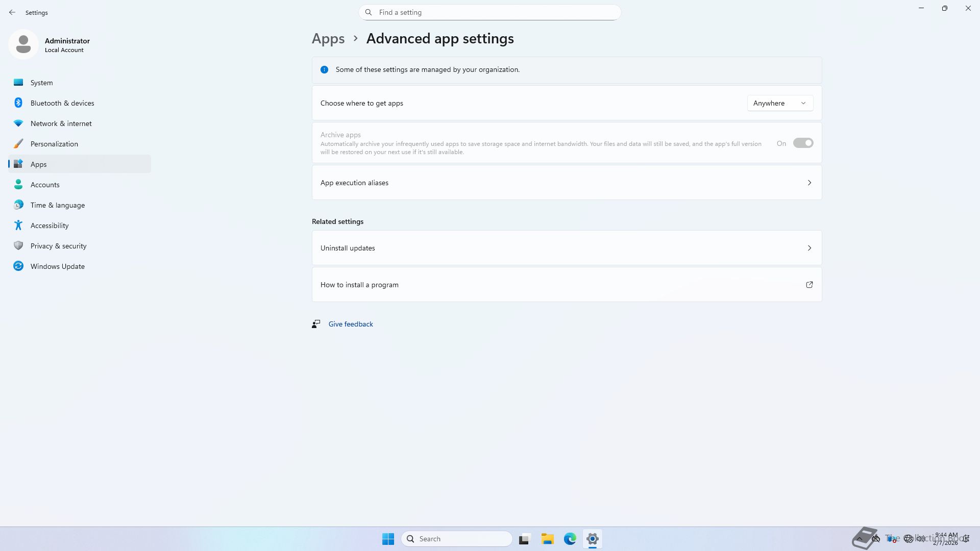Click the Apps breadcrumb heading

pos(328,39)
